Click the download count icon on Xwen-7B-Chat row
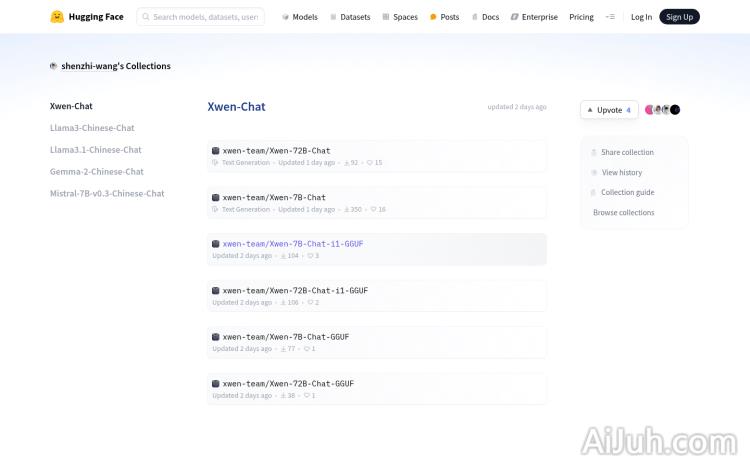The height and width of the screenshot is (468, 750). [347, 210]
